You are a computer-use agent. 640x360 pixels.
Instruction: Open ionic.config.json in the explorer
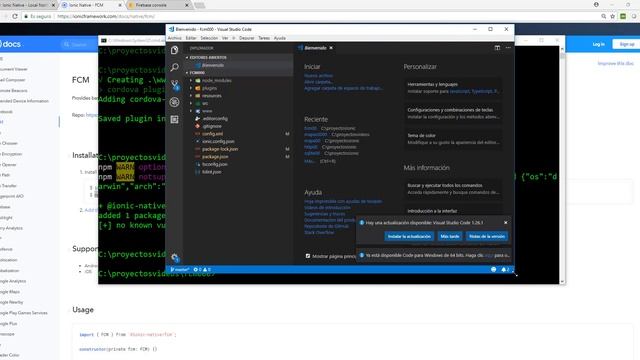coord(218,141)
